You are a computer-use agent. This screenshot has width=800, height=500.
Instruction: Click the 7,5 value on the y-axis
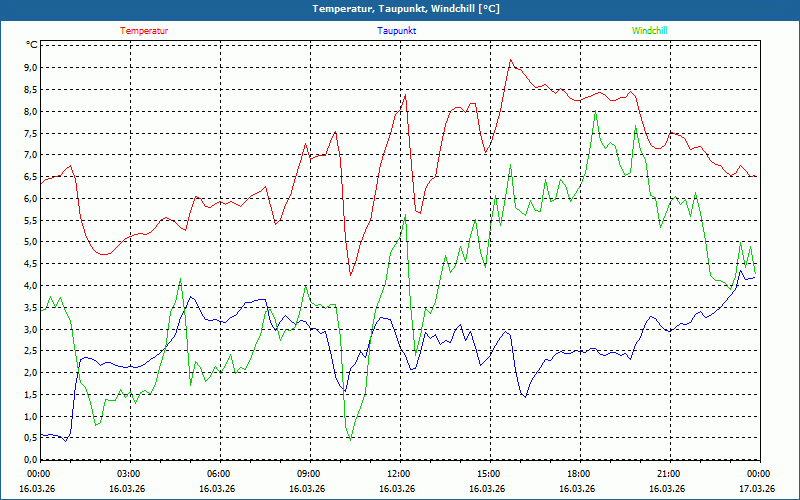coord(30,133)
